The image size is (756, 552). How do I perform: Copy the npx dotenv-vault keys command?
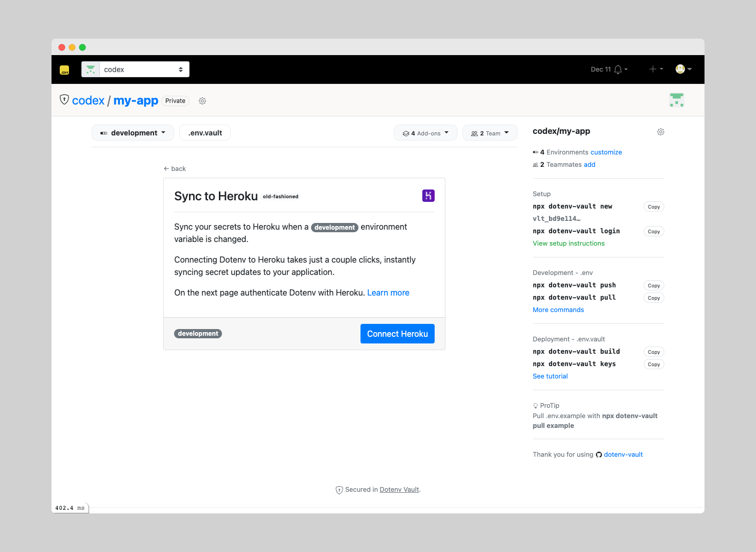click(654, 364)
